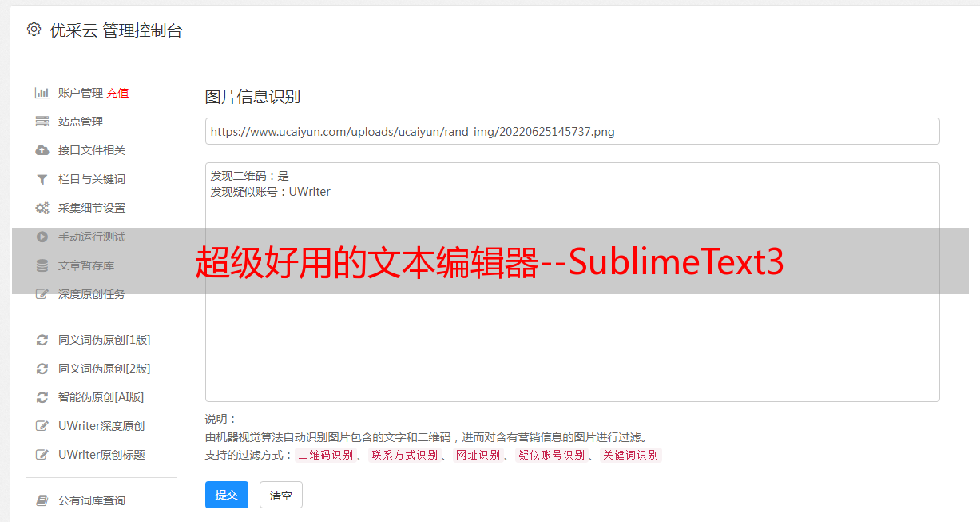Viewport: 980px width, 522px height.
Task: Click the 清空 button
Action: tap(281, 495)
